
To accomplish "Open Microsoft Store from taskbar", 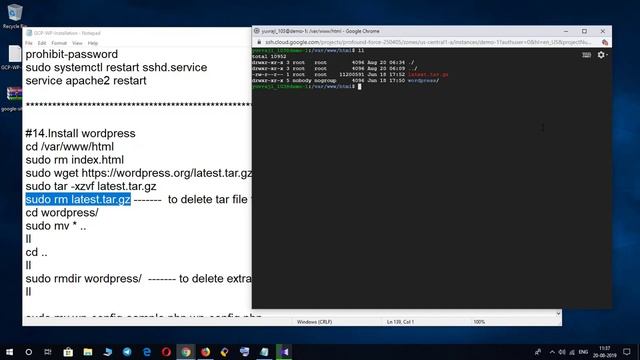I will 68,352.
